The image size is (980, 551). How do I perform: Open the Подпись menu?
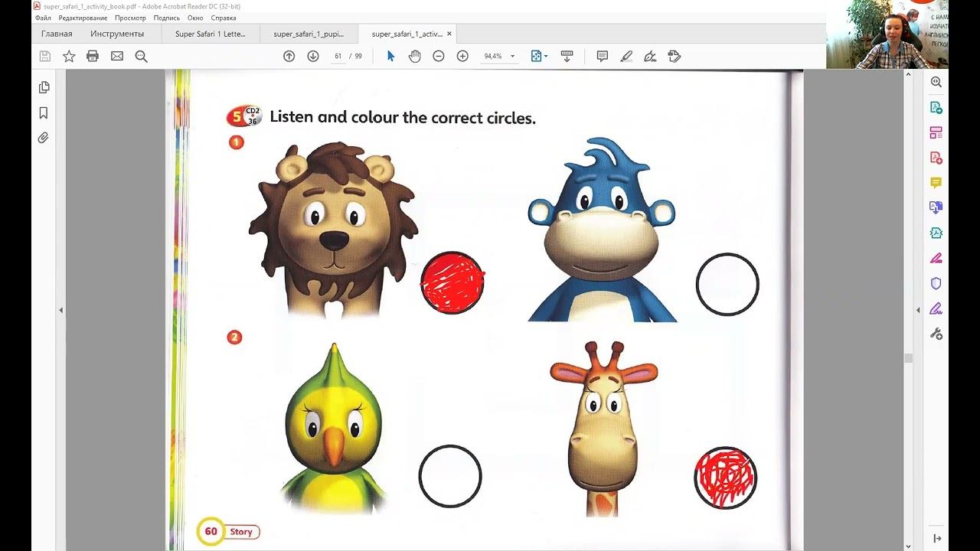click(x=167, y=18)
